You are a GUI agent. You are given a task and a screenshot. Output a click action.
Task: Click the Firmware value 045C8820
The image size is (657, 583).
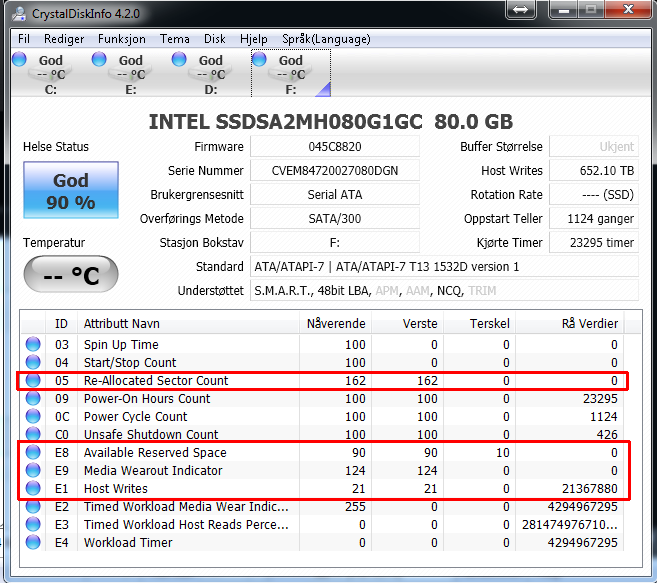tap(335, 147)
